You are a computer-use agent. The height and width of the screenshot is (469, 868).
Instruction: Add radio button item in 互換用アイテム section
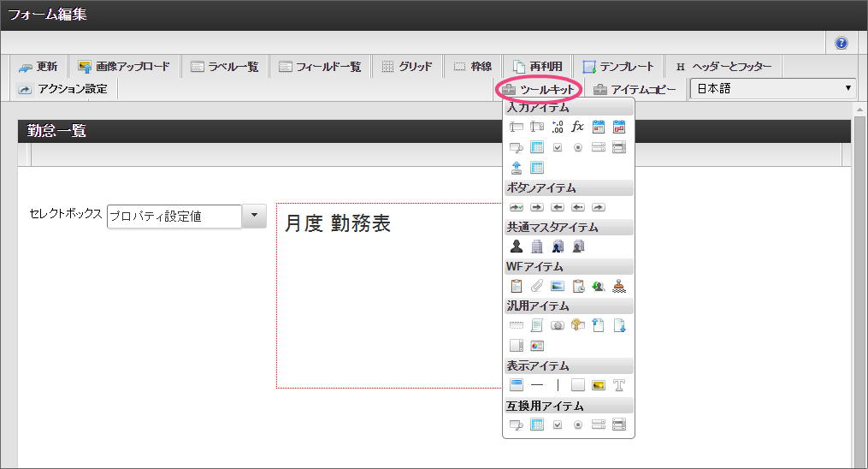click(578, 424)
